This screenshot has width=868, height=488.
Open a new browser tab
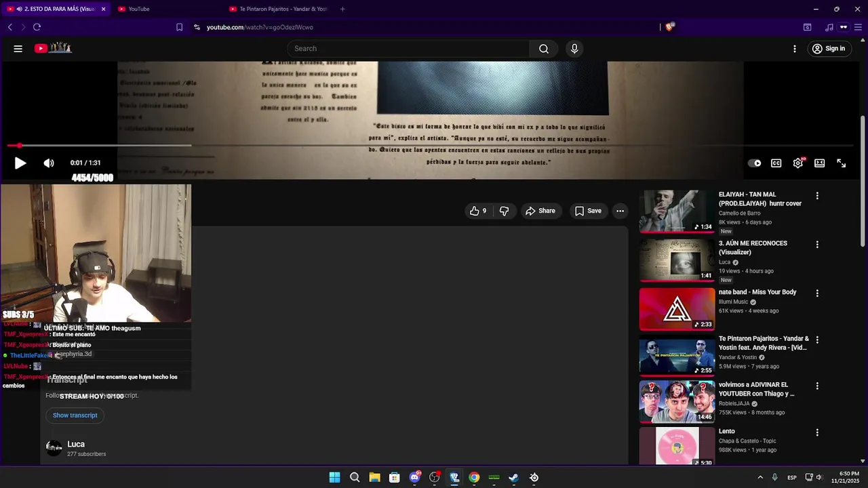click(342, 9)
